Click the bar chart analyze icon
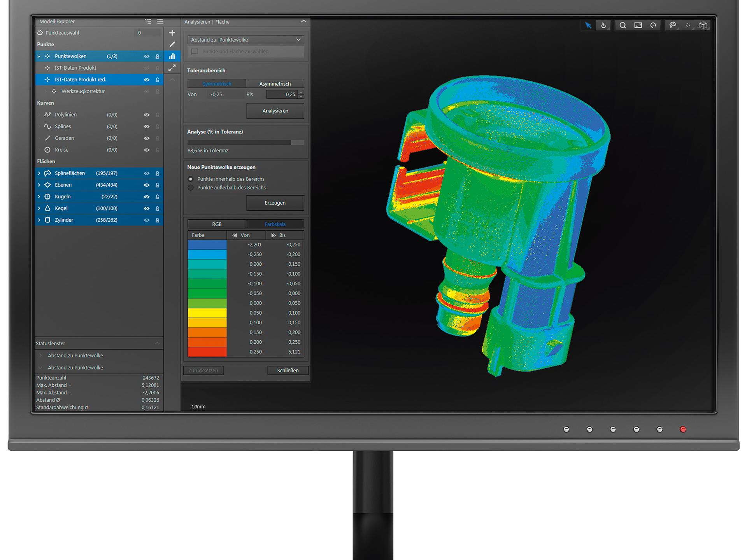The width and height of the screenshot is (747, 560). click(172, 56)
